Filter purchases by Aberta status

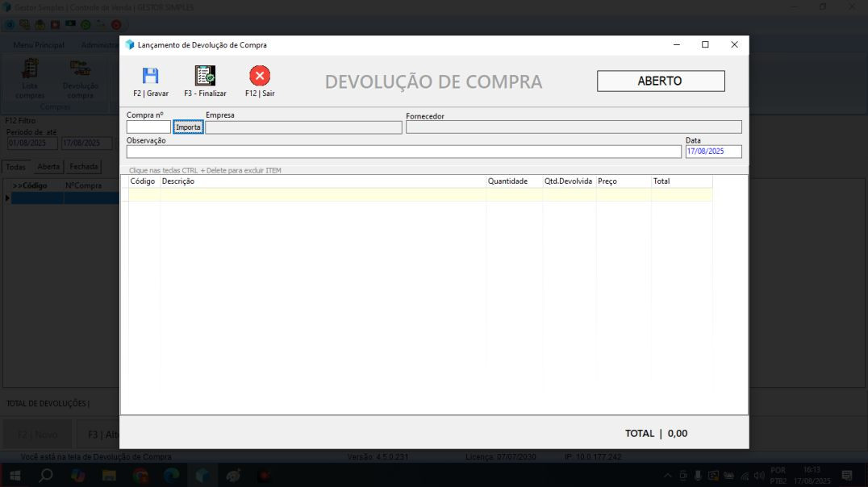pyautogui.click(x=48, y=166)
